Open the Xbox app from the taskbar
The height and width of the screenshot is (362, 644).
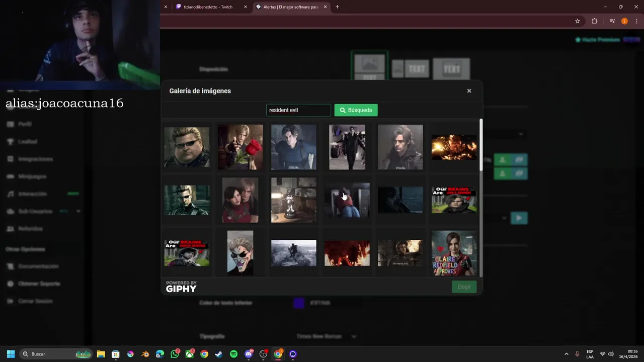pos(189,354)
